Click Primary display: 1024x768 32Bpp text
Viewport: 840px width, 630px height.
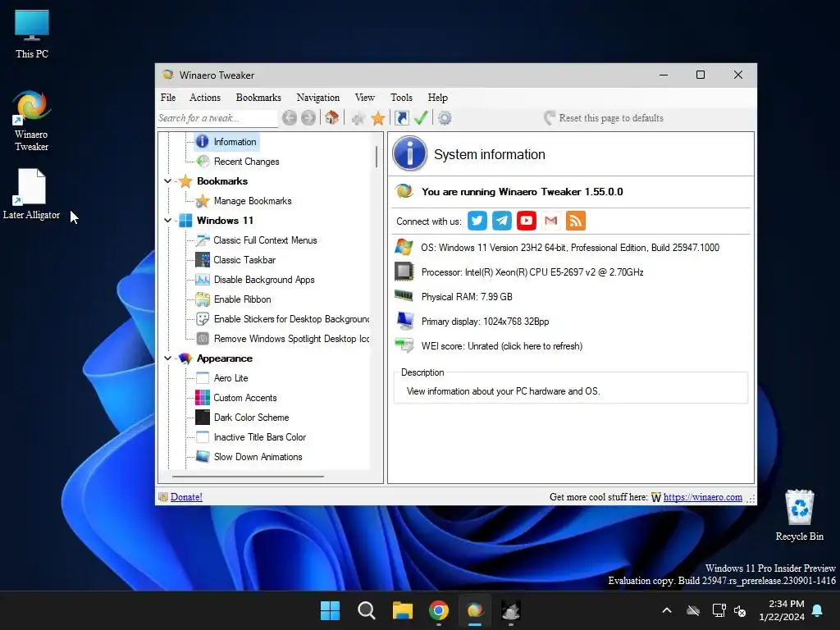point(486,322)
